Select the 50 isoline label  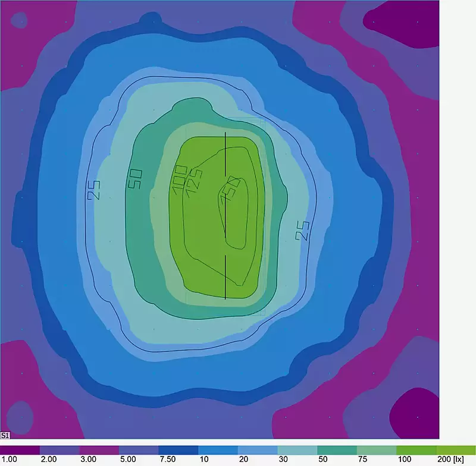(x=135, y=178)
